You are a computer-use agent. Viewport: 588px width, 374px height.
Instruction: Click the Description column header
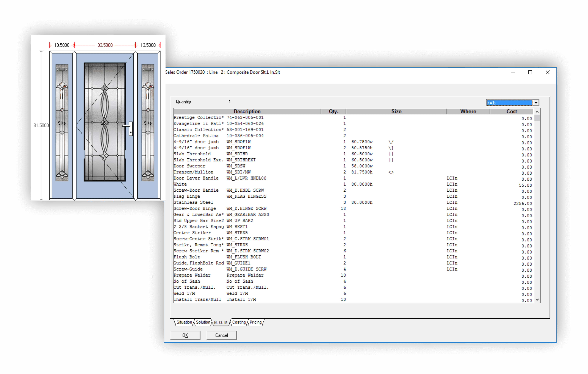pos(247,111)
